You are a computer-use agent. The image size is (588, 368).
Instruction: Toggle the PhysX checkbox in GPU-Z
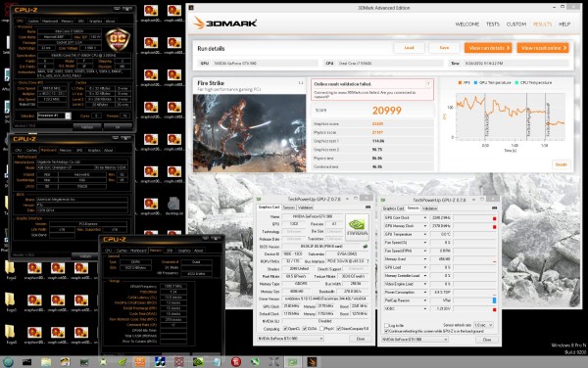[x=321, y=329]
